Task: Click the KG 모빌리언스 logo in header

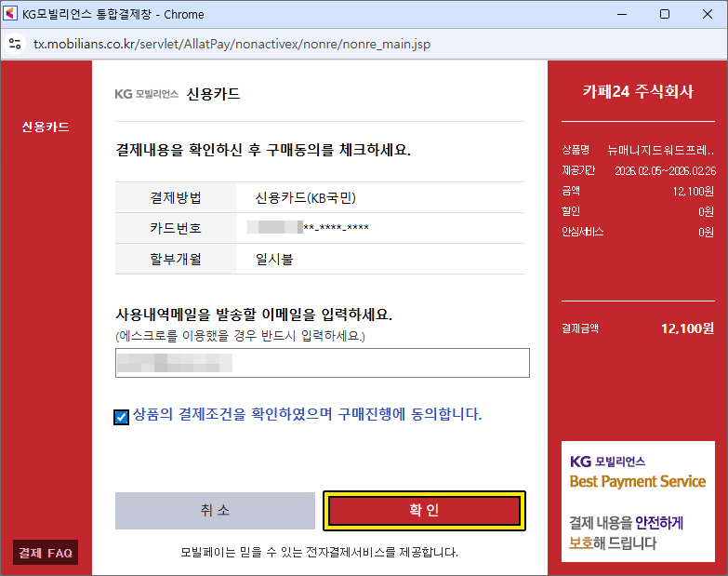Action: click(146, 94)
